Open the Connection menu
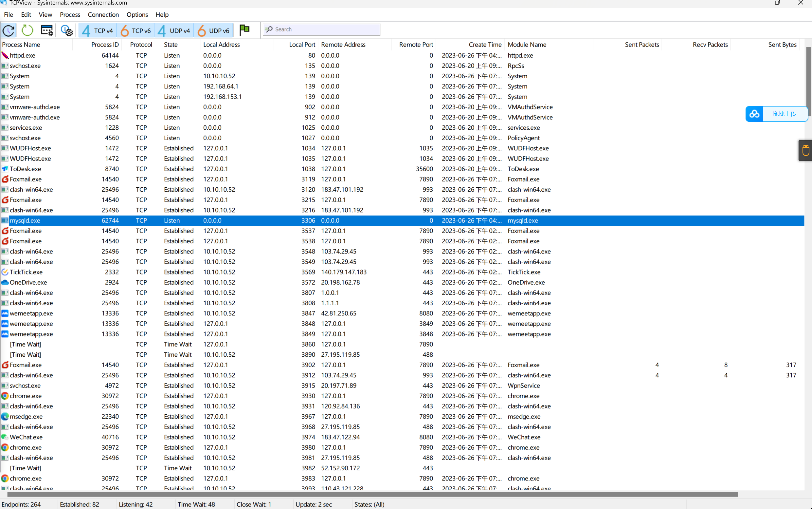This screenshot has width=812, height=509. (x=103, y=14)
